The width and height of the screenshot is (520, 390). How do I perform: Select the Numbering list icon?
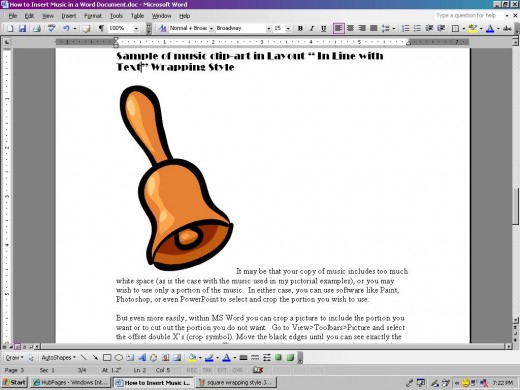point(405,28)
